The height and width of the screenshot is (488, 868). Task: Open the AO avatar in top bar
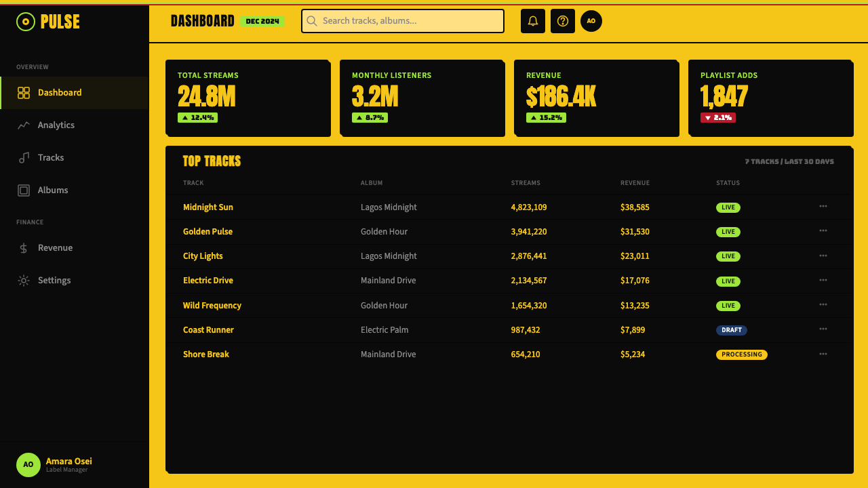591,21
